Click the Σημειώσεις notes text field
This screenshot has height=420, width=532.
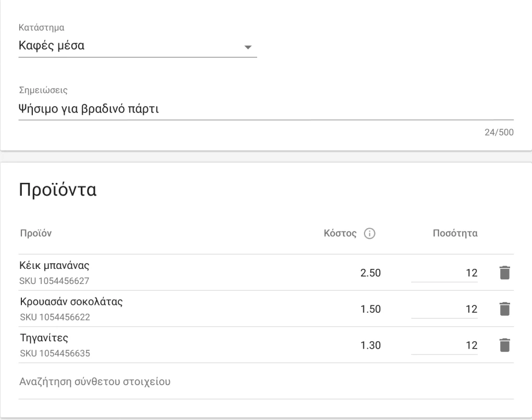tap(265, 109)
